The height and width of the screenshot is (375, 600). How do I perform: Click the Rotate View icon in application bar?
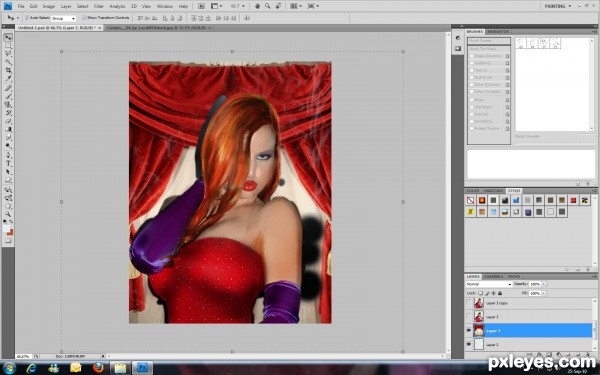pos(278,6)
